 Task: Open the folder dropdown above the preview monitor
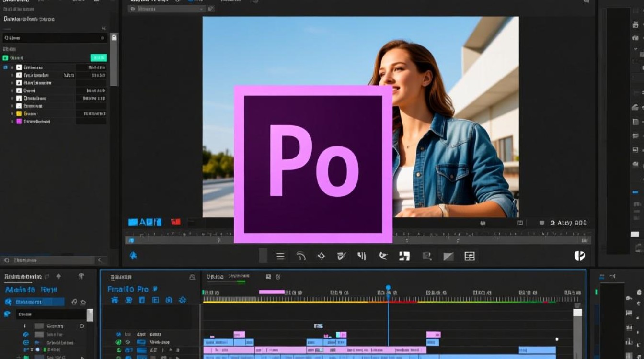(x=167, y=9)
